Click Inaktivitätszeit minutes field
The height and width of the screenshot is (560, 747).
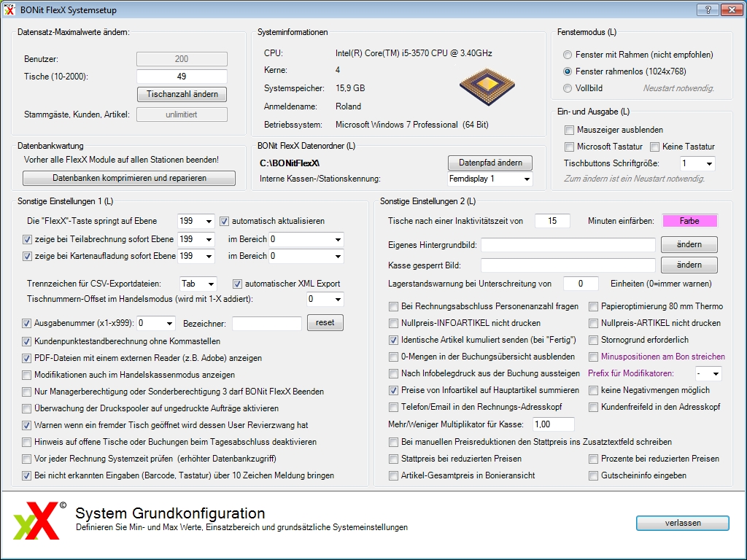point(552,221)
